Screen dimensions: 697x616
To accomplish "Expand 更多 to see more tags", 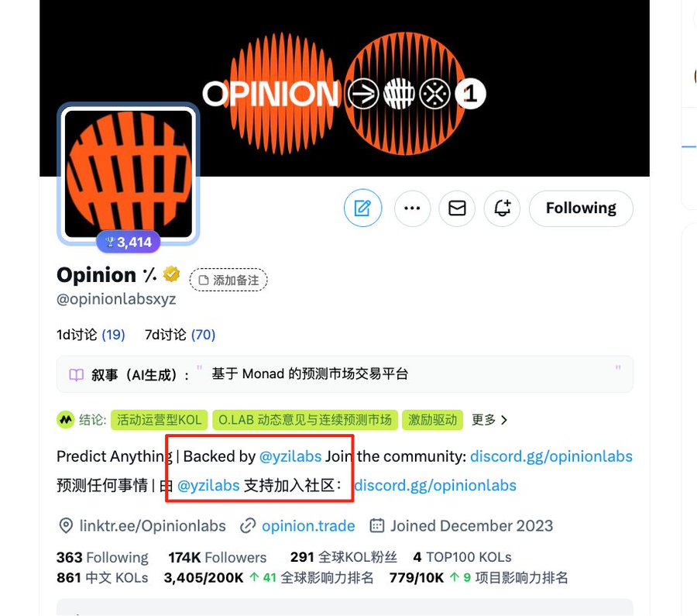I will pos(489,420).
